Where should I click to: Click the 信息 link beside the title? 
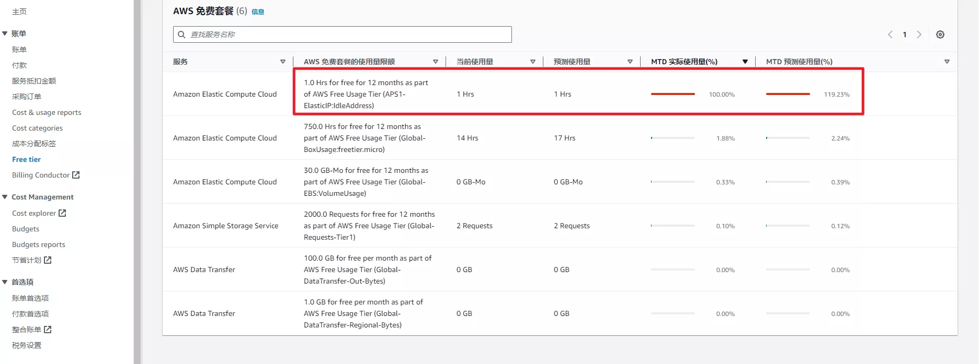pos(258,11)
